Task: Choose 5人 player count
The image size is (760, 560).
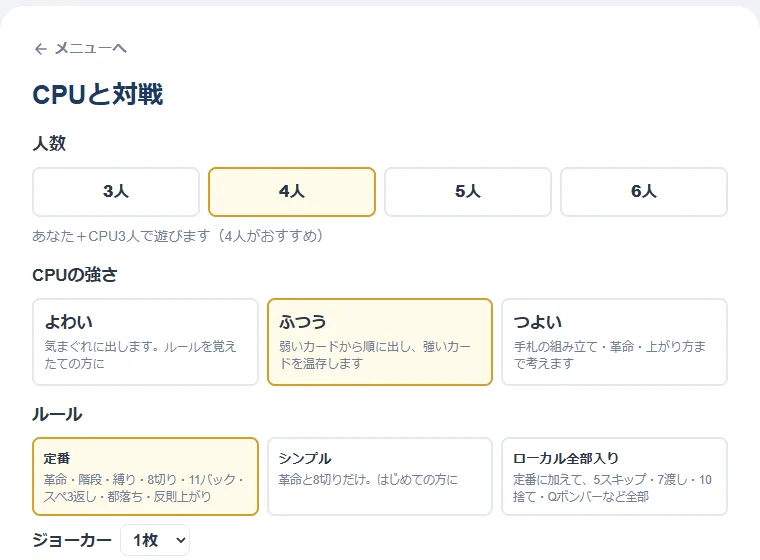Action: tap(468, 192)
